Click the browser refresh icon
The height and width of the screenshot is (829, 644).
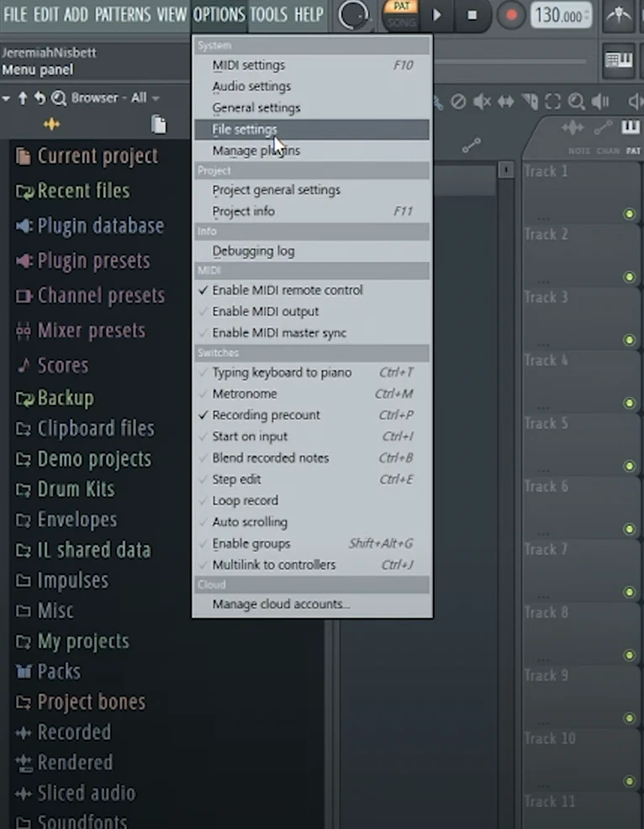point(40,98)
